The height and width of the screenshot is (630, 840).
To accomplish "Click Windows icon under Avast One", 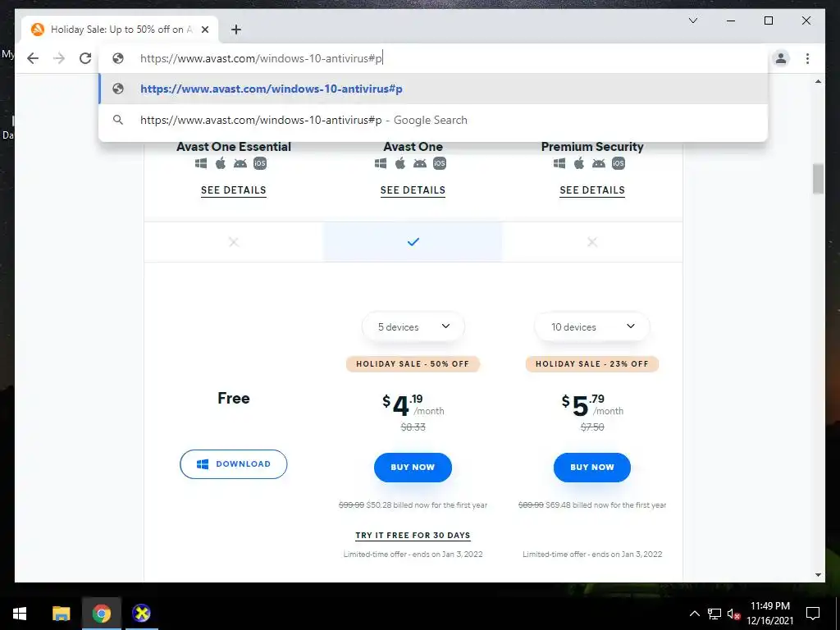I will [x=381, y=163].
